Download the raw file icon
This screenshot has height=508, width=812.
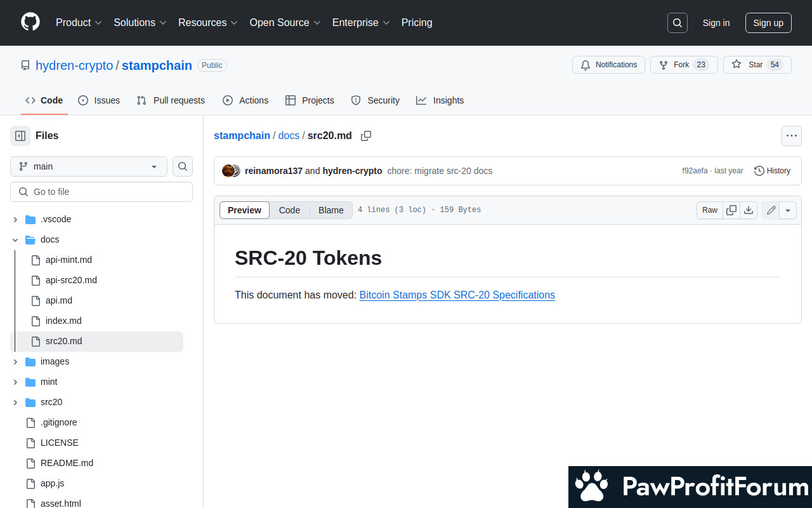coord(749,210)
